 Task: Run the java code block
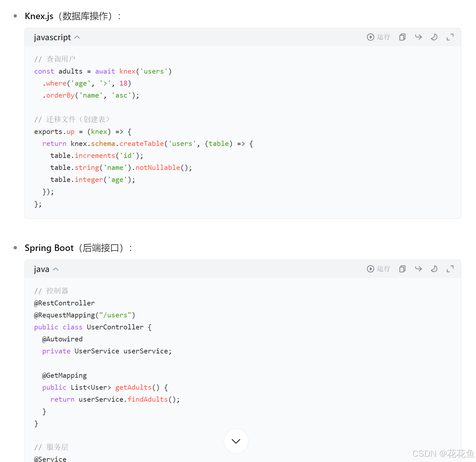(378, 269)
